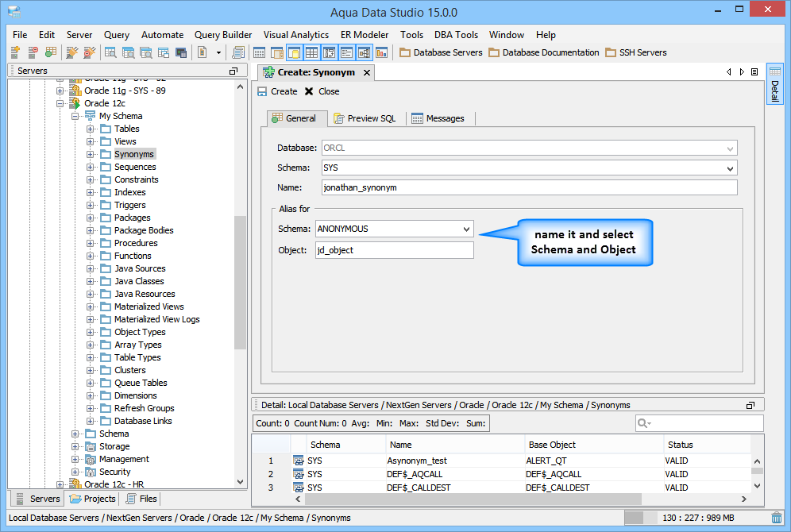The width and height of the screenshot is (791, 532).
Task: Click the trash can icon in status bar
Action: click(x=776, y=518)
